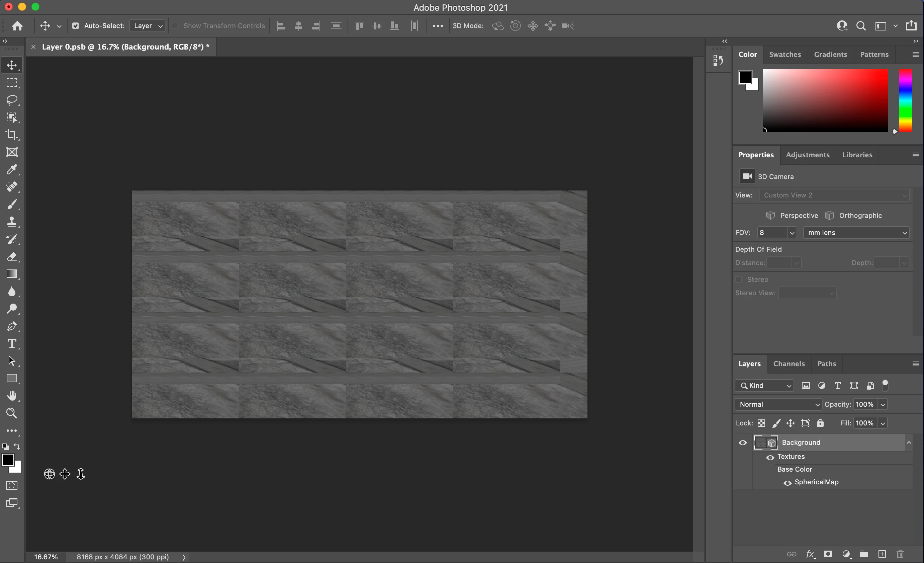The width and height of the screenshot is (924, 563).
Task: Select the Crop tool
Action: point(12,135)
